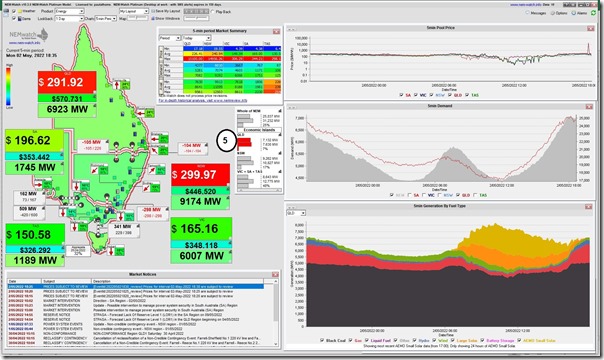Image resolution: width=604 pixels, height=360 pixels.
Task: Click the Date column header in Market Notices
Action: (24, 281)
